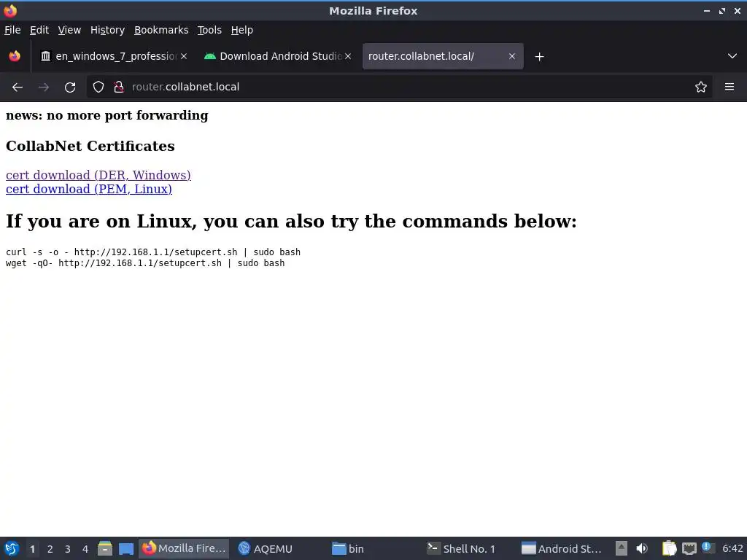Close the en_windows_7_professional tab
The image size is (747, 560).
pos(184,56)
